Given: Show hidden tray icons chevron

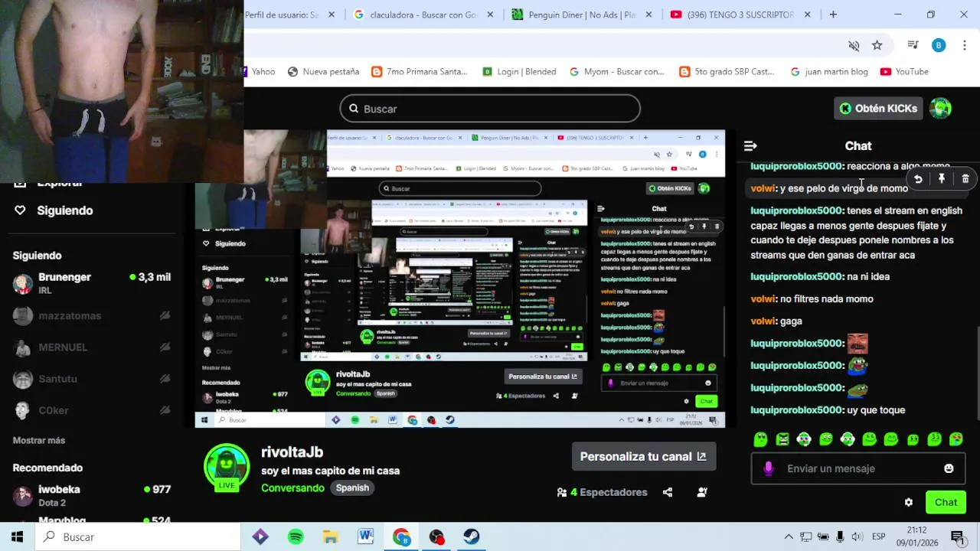Looking at the screenshot, I should click(x=789, y=536).
